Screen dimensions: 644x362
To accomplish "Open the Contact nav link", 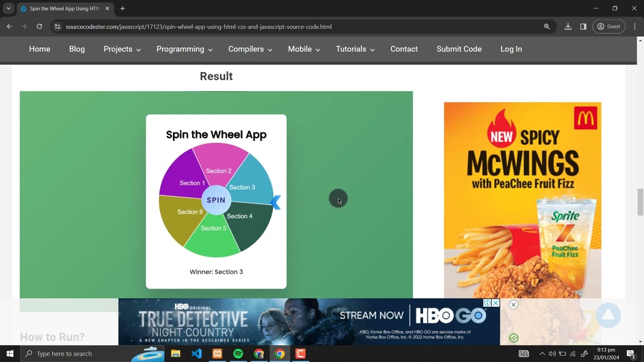I will (x=404, y=49).
